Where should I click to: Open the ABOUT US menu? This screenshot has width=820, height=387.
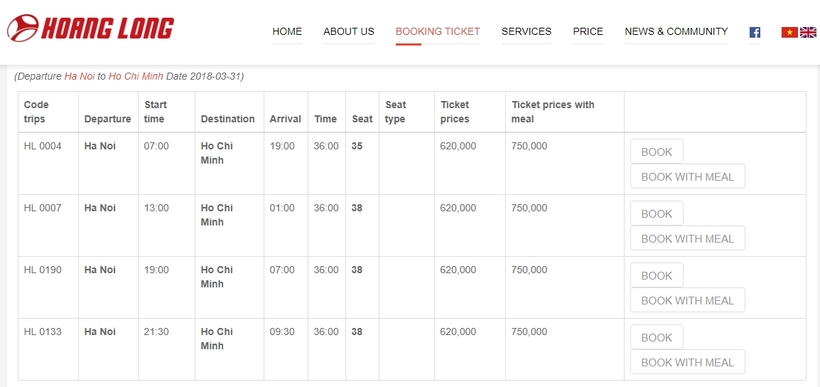[x=349, y=31]
